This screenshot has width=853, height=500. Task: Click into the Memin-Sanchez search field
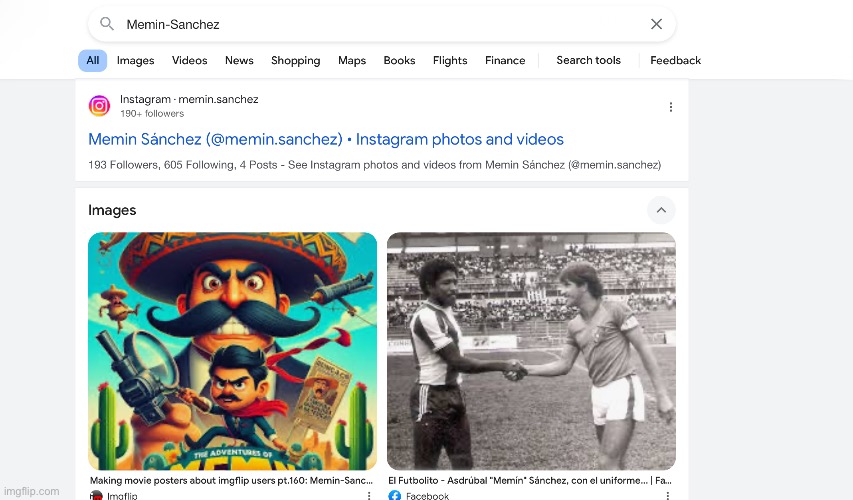pos(380,24)
